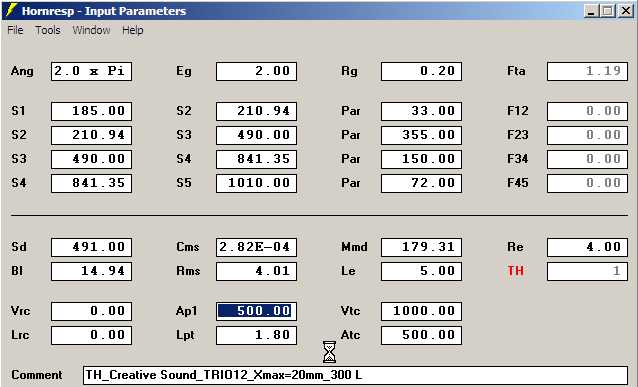Image resolution: width=638 pixels, height=387 pixels.
Task: Click the red TH label
Action: 516,271
